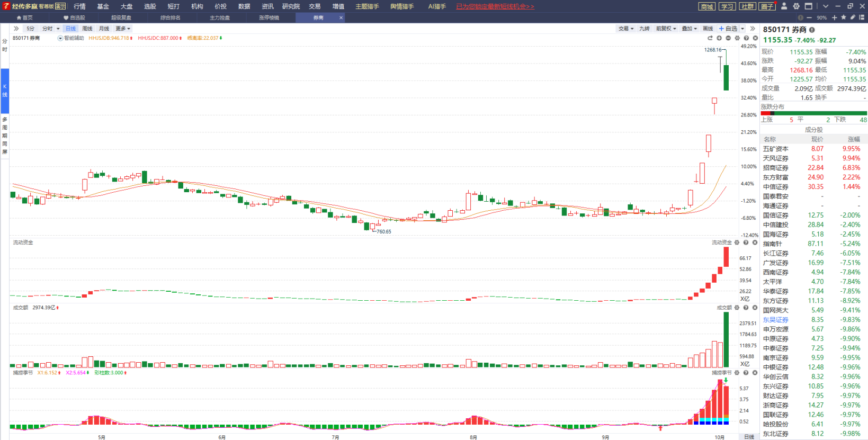Open the user account icon

(784, 6)
